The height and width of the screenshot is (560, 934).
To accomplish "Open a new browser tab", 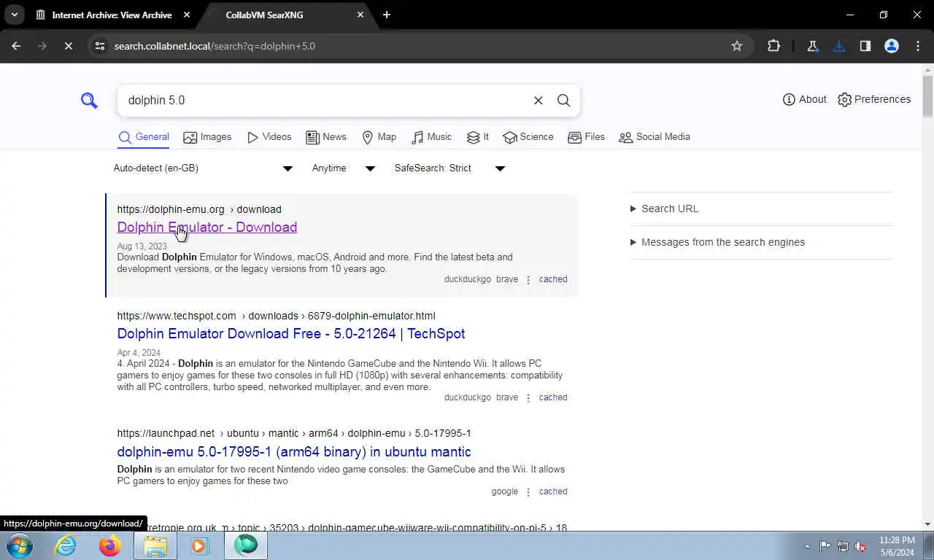I will coord(387,15).
